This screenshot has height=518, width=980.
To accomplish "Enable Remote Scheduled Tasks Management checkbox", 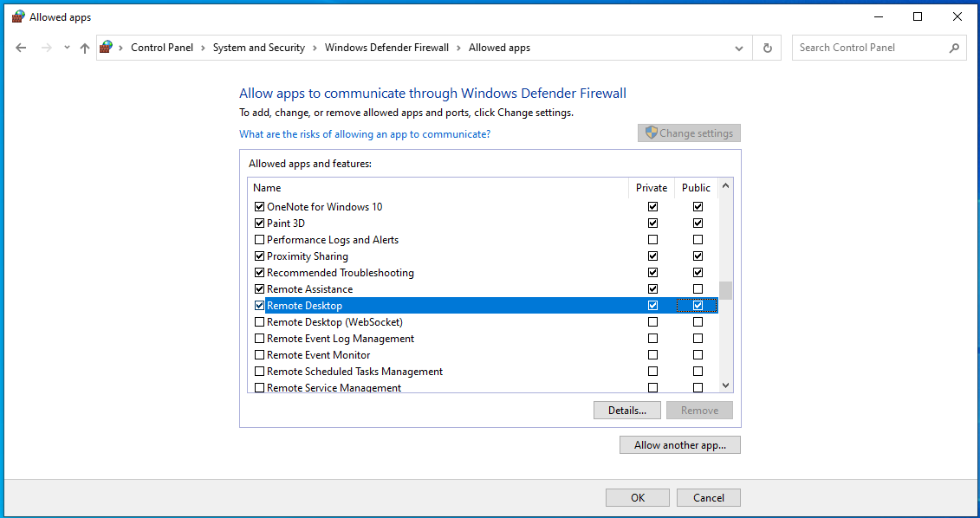I will [x=259, y=372].
